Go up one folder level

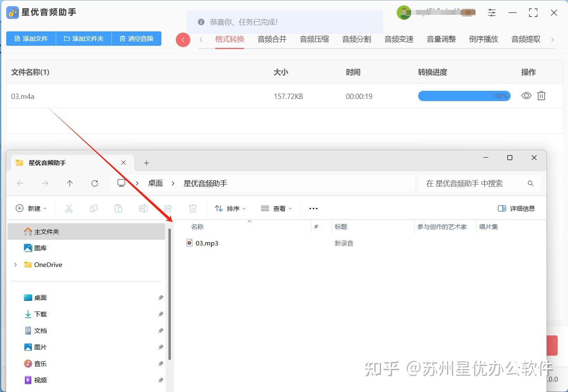click(x=70, y=183)
